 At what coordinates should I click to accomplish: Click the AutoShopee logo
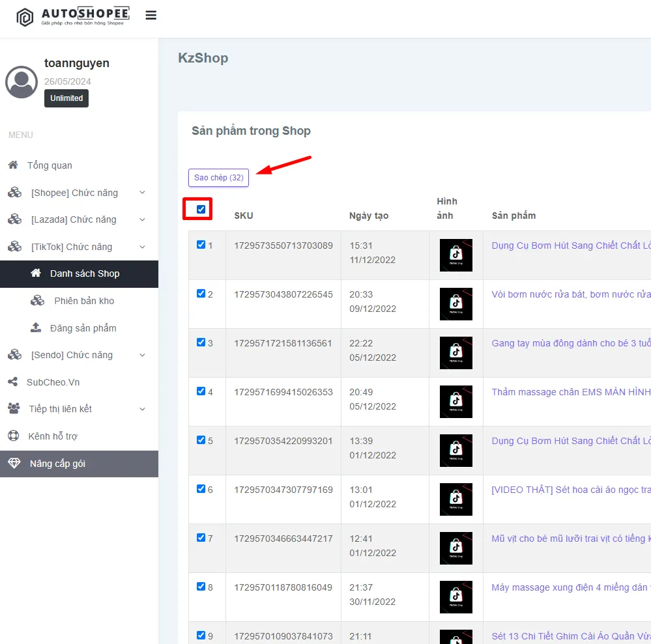pyautogui.click(x=72, y=16)
